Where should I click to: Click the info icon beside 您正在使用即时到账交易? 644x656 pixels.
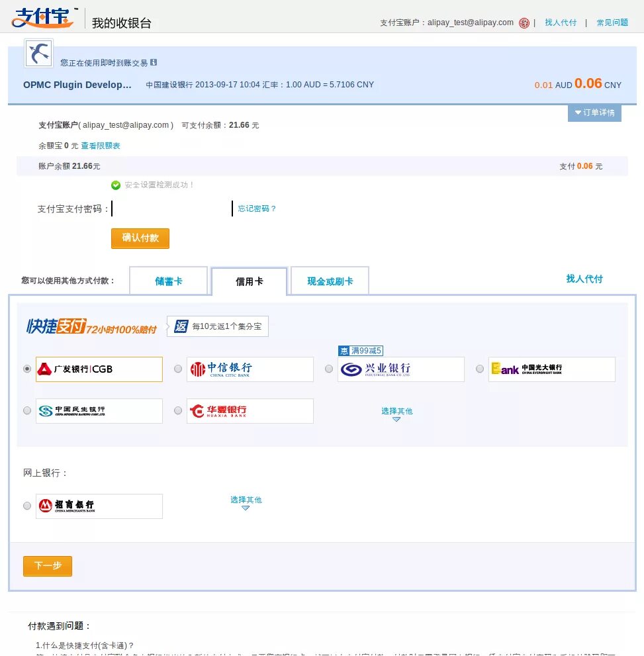pos(154,62)
